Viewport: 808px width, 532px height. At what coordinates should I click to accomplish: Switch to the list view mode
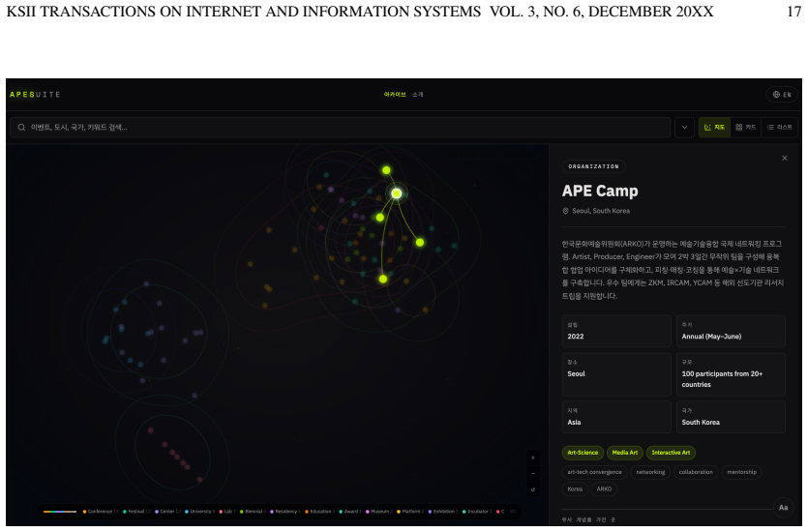pos(779,128)
